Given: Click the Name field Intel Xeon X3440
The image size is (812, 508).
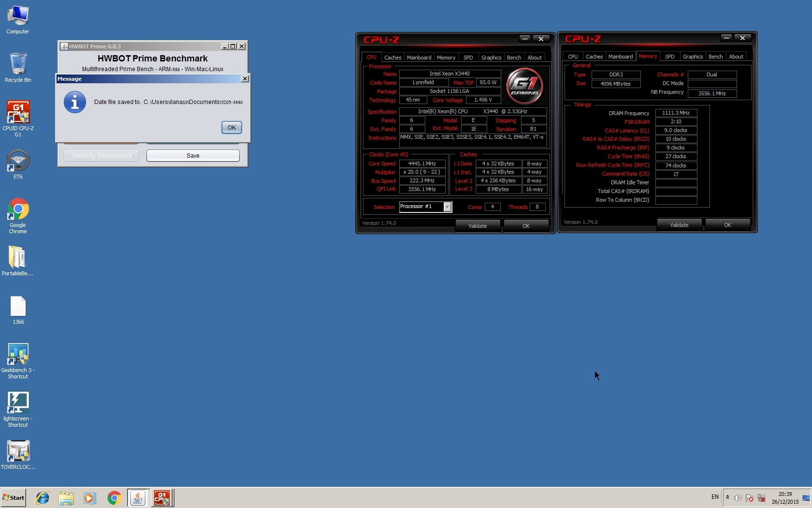Looking at the screenshot, I should (449, 74).
